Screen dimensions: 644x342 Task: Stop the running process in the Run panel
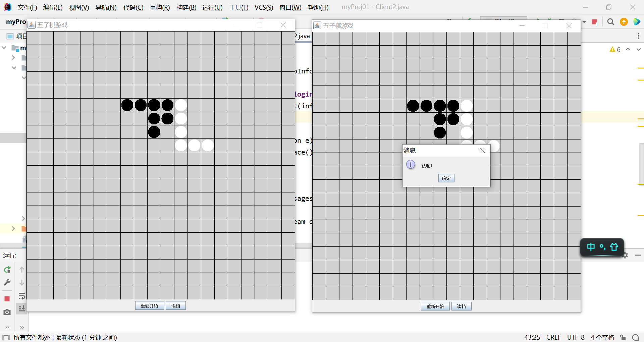7,298
